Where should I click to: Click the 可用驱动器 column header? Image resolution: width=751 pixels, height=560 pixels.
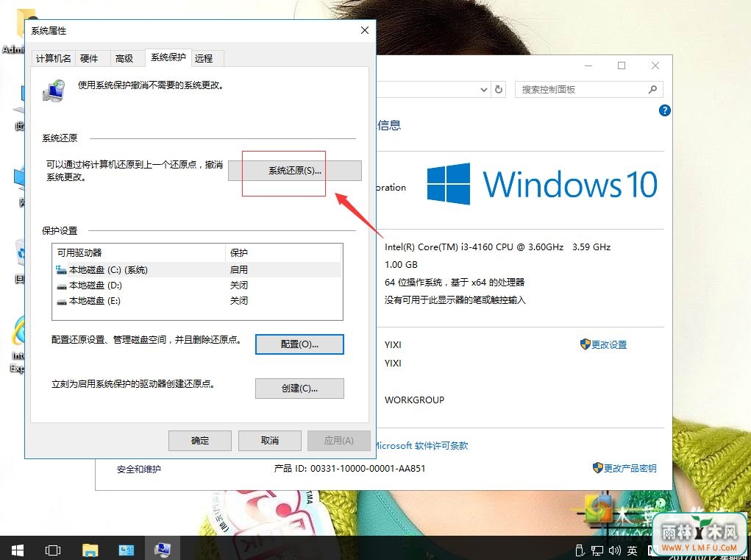click(x=139, y=253)
